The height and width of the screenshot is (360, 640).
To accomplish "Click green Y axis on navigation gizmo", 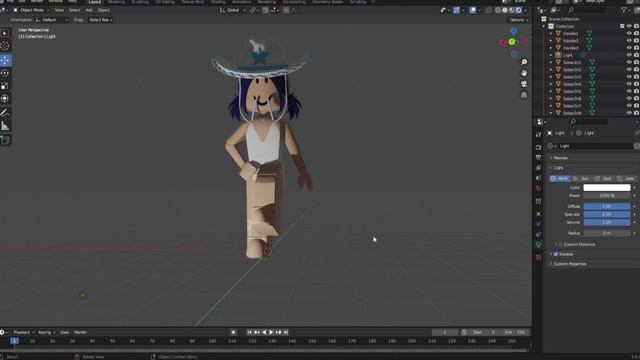I will pyautogui.click(x=512, y=42).
